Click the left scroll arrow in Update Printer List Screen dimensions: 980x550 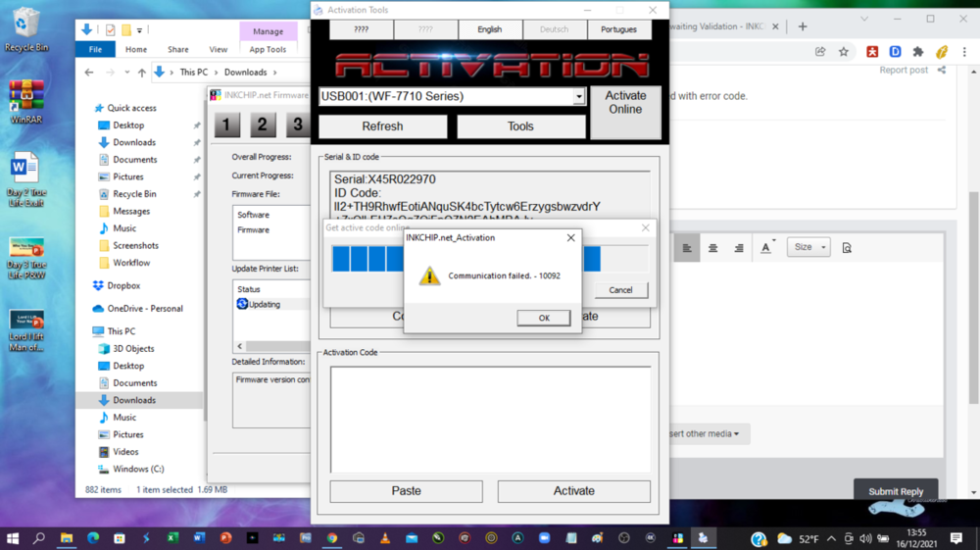(240, 346)
